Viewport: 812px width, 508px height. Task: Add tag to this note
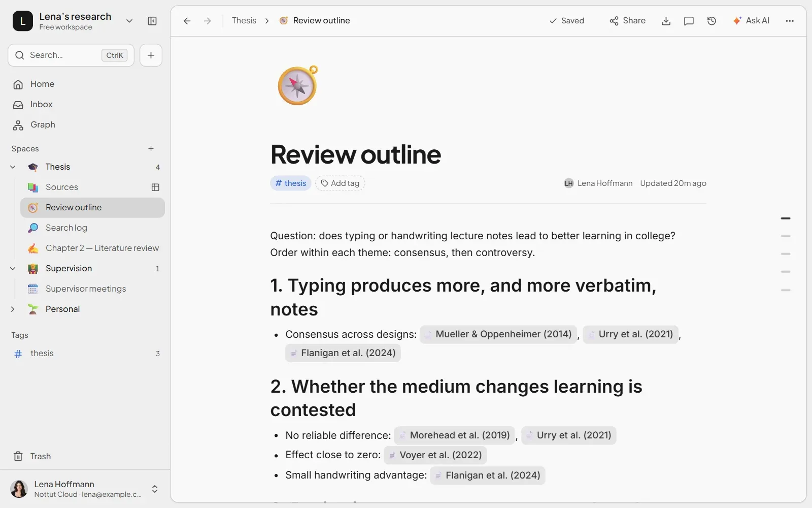[x=340, y=183]
